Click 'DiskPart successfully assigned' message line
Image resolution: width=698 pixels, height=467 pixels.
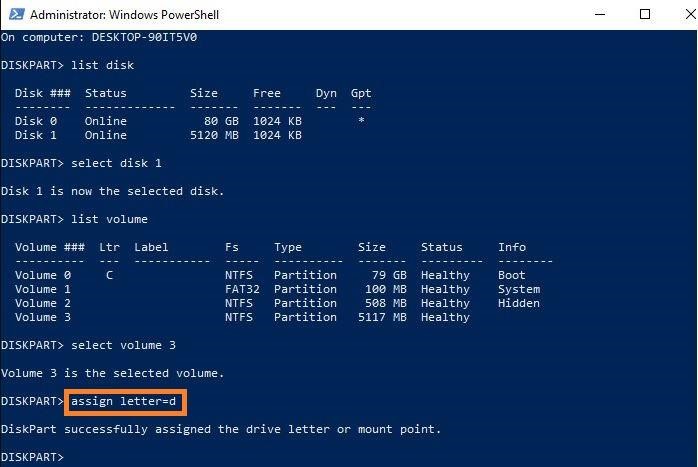coord(220,429)
